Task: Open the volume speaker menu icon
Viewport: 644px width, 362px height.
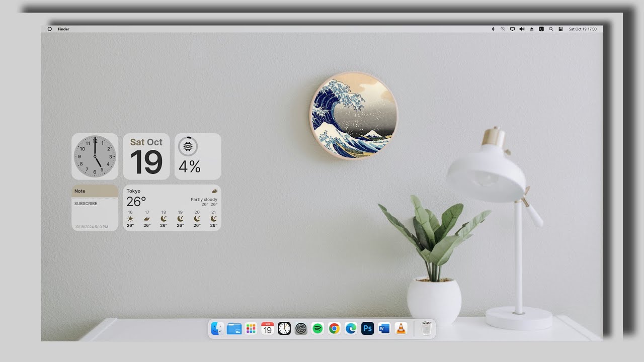Action: click(522, 29)
